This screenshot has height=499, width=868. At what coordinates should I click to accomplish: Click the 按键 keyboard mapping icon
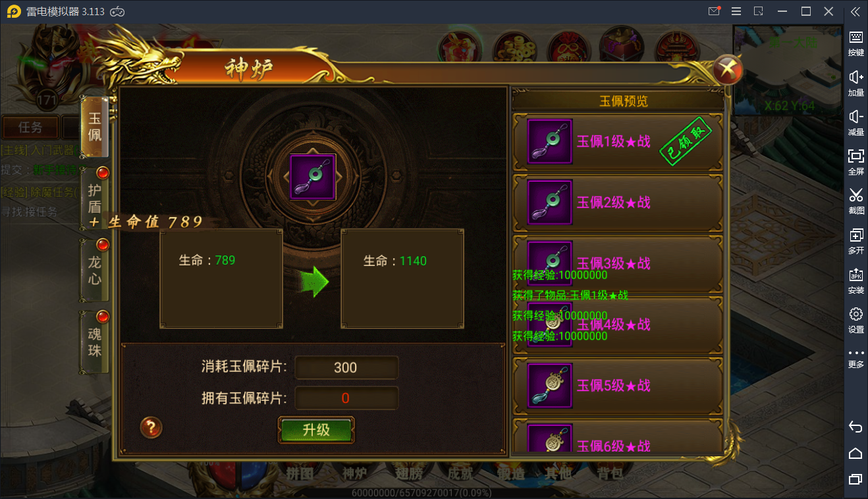855,43
